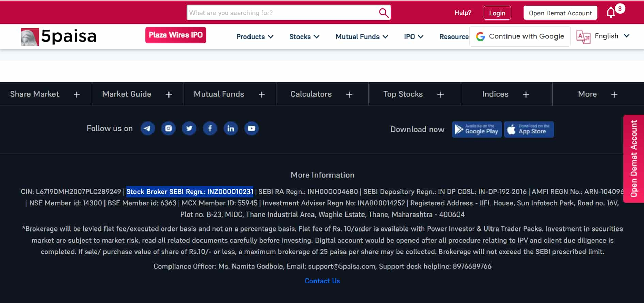Open IPO navigation menu
The height and width of the screenshot is (303, 644).
pyautogui.click(x=414, y=37)
